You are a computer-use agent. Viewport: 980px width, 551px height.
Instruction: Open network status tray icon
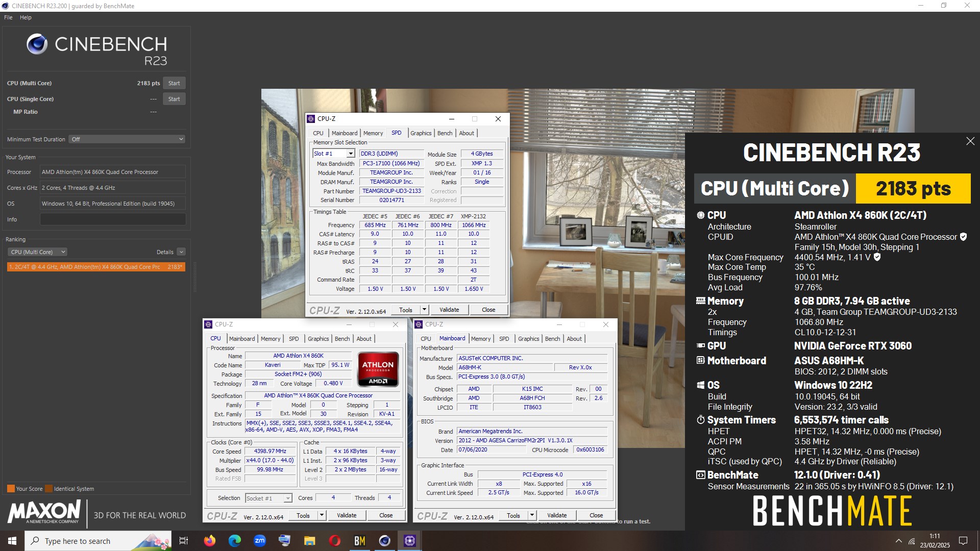(912, 541)
